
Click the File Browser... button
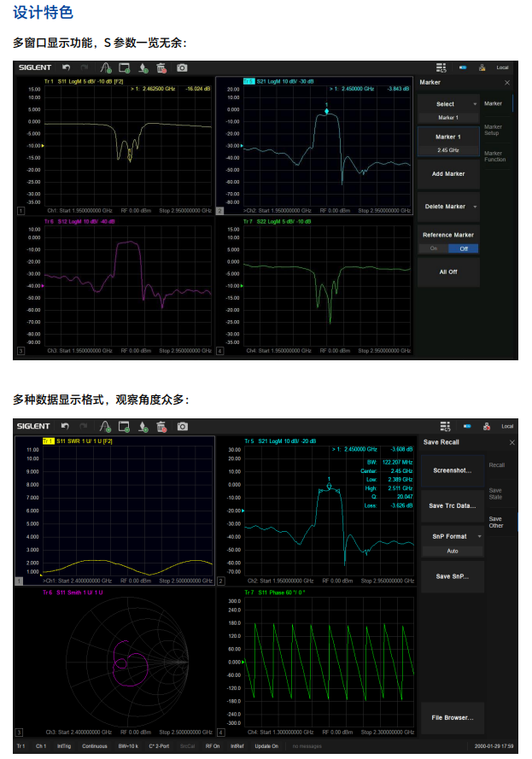click(452, 718)
